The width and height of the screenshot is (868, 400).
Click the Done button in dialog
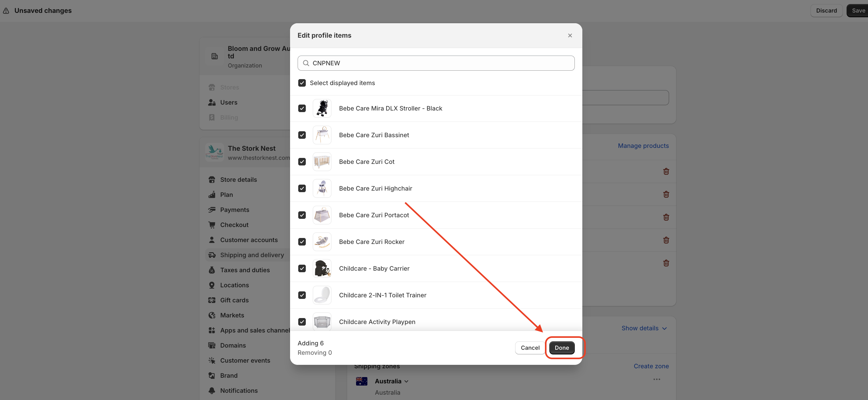(x=562, y=348)
